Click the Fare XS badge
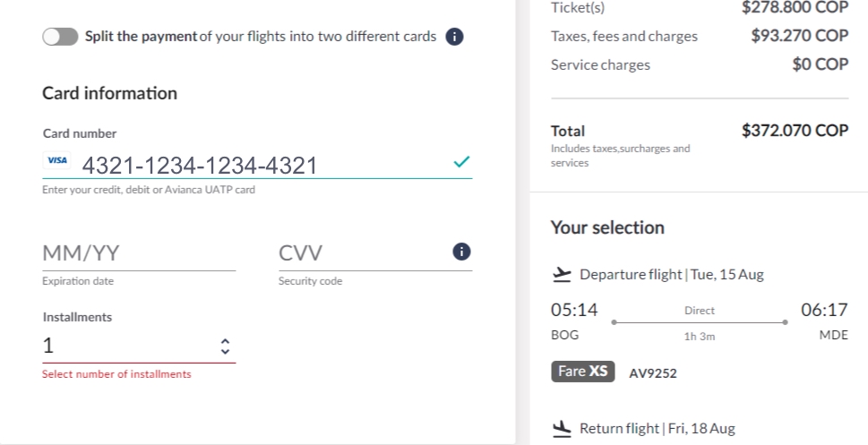Viewport: 868px width, 445px height. point(582,372)
